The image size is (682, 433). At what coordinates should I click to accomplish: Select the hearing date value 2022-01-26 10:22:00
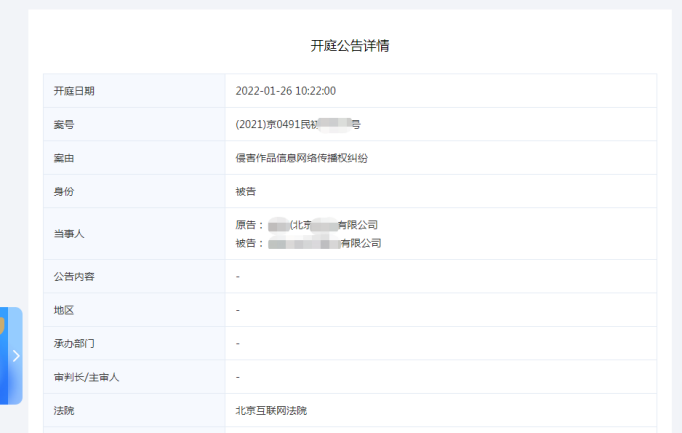pos(285,91)
